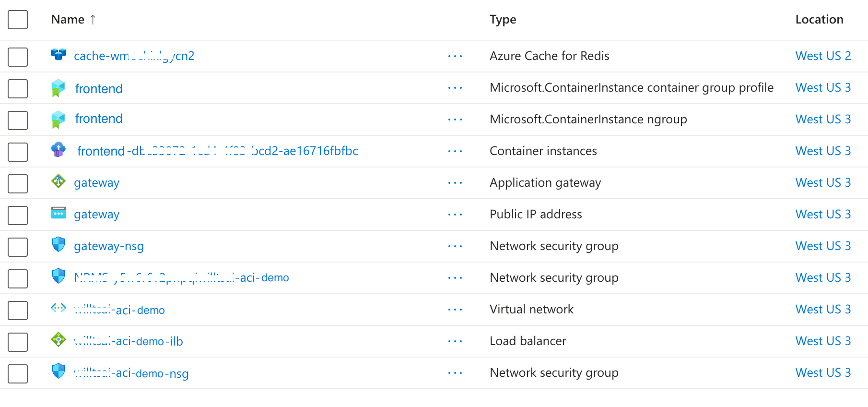
Task: Sort by the Type column header
Action: coord(503,20)
